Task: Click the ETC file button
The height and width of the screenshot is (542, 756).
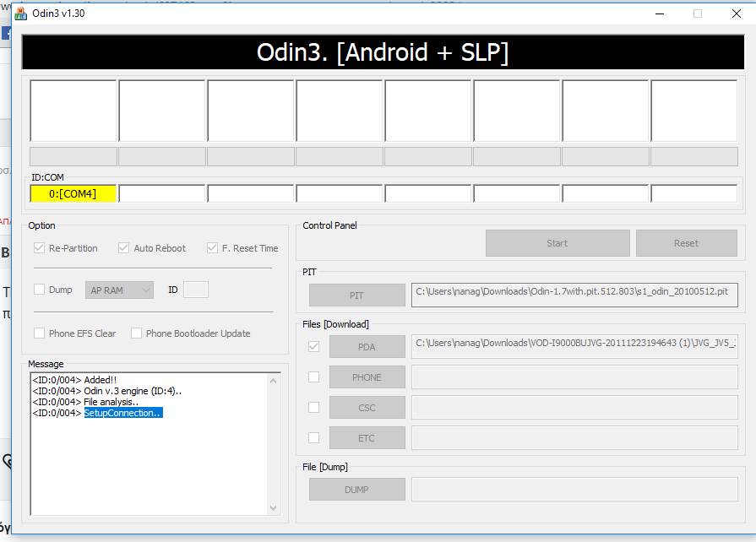Action: (367, 438)
